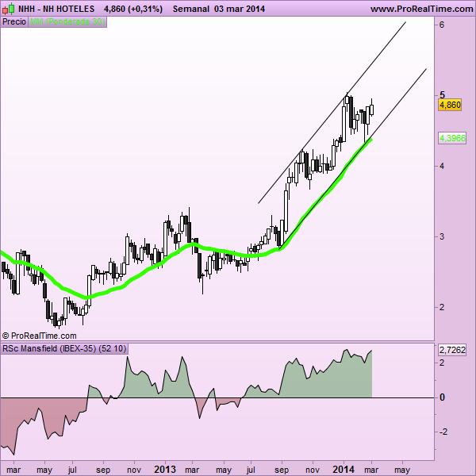Image resolution: width=476 pixels, height=476 pixels.
Task: Click the first 'mar' label at far left of the time axis
Action: pos(13,470)
